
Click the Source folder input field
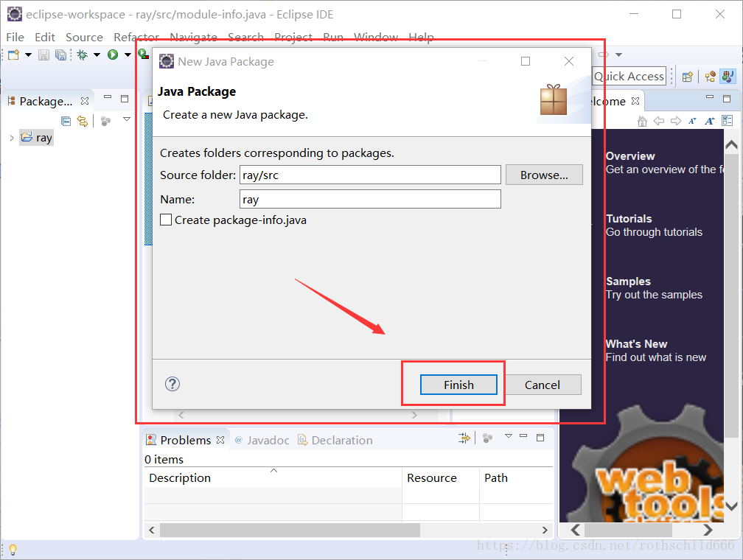pyautogui.click(x=370, y=175)
